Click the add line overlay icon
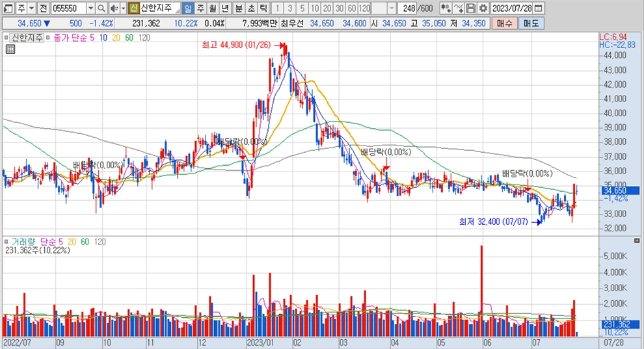 pyautogui.click(x=459, y=8)
